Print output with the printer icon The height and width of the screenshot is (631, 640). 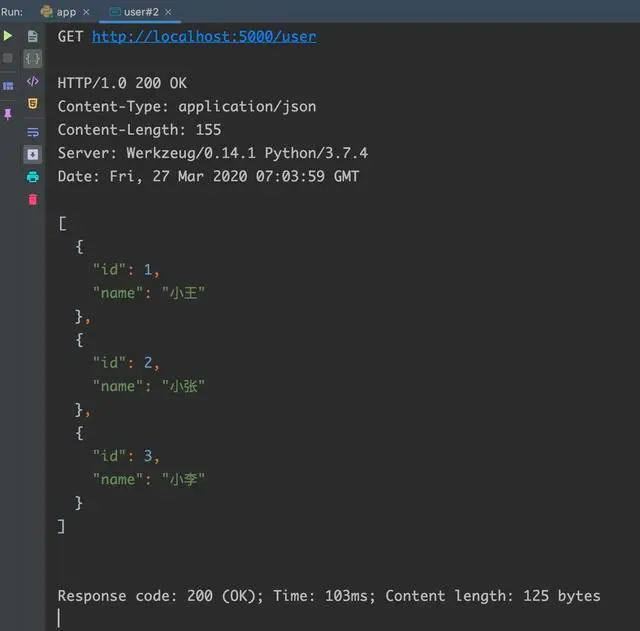(x=33, y=177)
